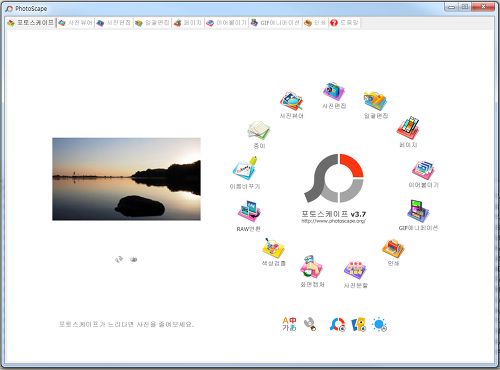Open the 이름바꾸기 rename icon
The width and height of the screenshot is (500, 370).
click(245, 169)
